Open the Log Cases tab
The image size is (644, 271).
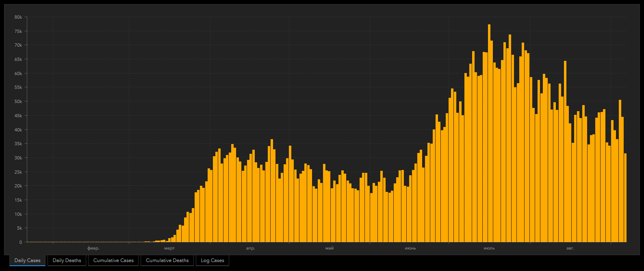tap(212, 260)
